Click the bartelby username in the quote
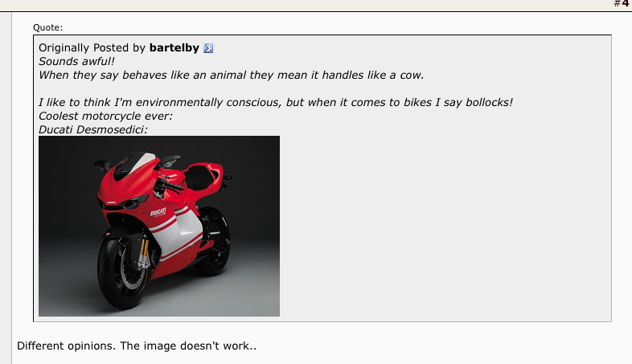The image size is (632, 364). [174, 48]
